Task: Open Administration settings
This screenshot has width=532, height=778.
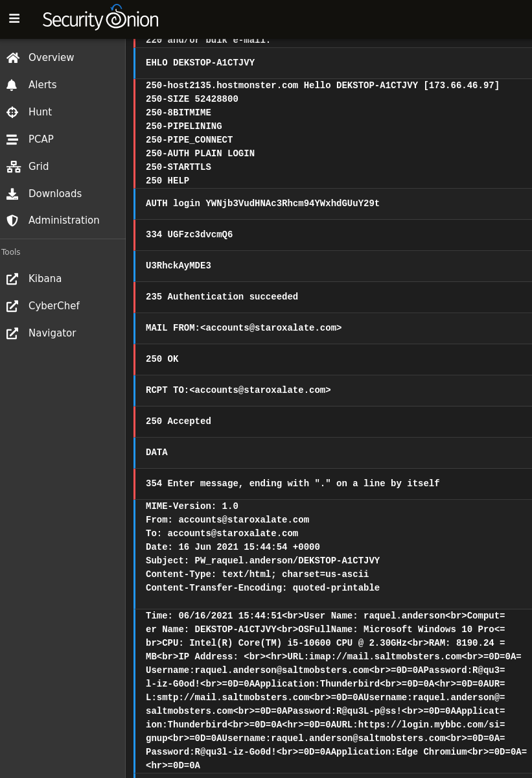Action: [x=63, y=220]
